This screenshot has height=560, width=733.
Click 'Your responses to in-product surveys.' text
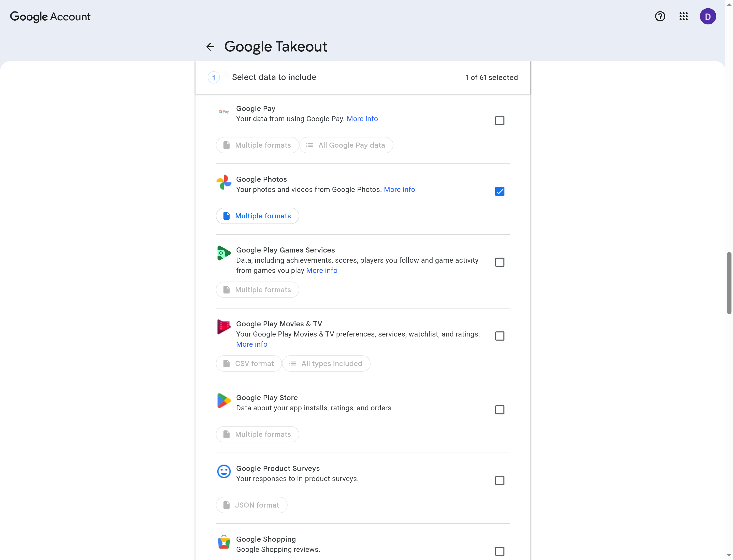click(297, 479)
